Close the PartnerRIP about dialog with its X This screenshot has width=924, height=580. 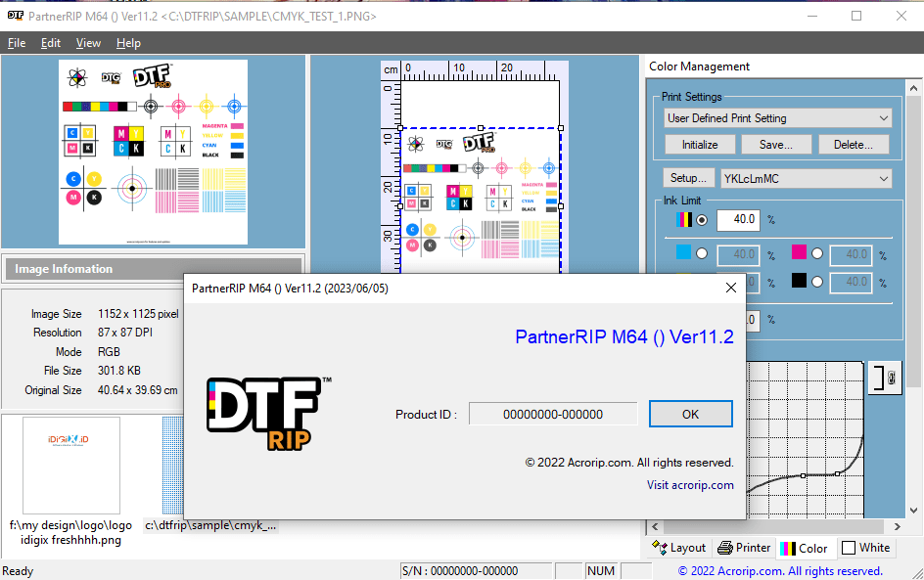tap(731, 288)
